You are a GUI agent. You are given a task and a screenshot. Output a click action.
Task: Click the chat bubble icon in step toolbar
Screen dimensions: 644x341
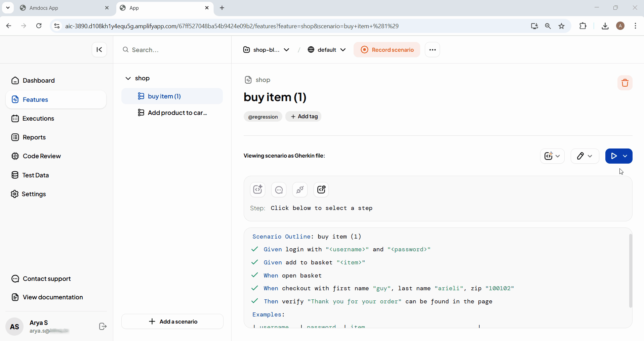279,190
